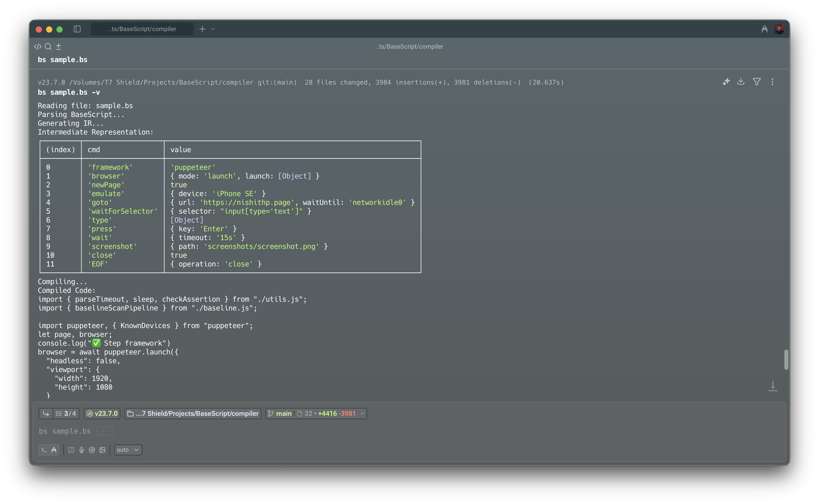Toggle the left sidebar panel icon
The image size is (819, 504).
coord(77,29)
